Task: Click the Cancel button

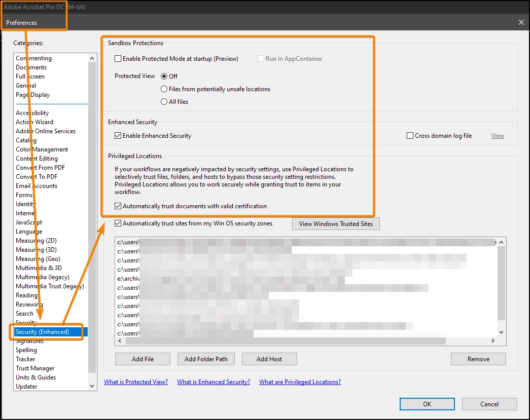Action: 489,404
